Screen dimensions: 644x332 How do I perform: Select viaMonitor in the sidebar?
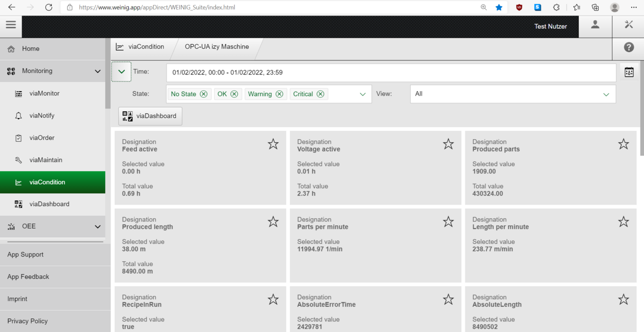tap(52, 94)
